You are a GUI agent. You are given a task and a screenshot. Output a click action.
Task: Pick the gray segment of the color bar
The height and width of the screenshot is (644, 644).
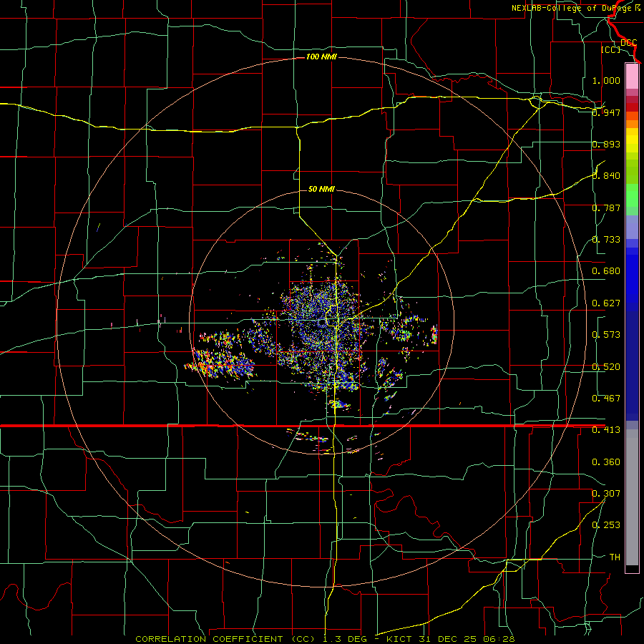632,497
